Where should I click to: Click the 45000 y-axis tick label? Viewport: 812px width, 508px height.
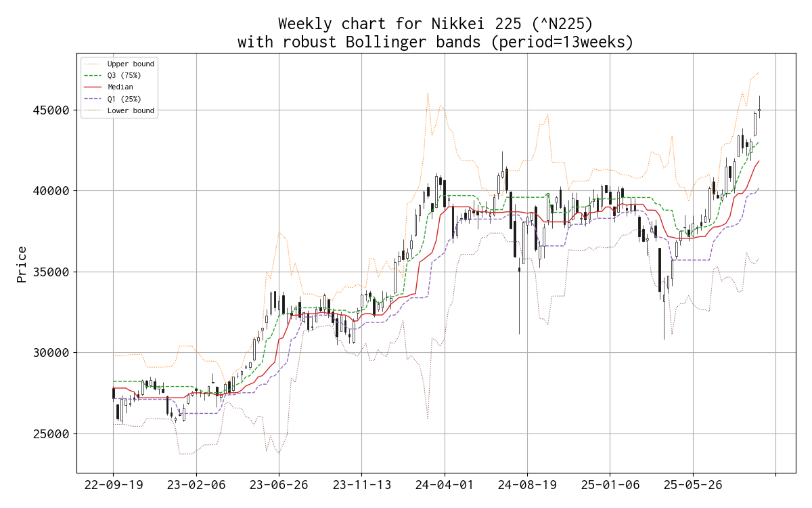coord(51,110)
